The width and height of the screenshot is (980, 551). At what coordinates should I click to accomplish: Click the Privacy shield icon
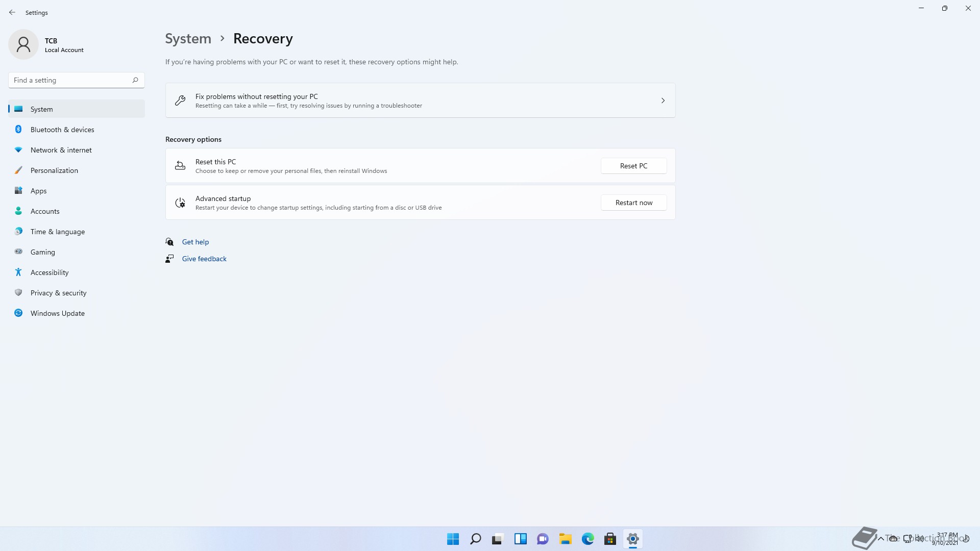coord(18,293)
